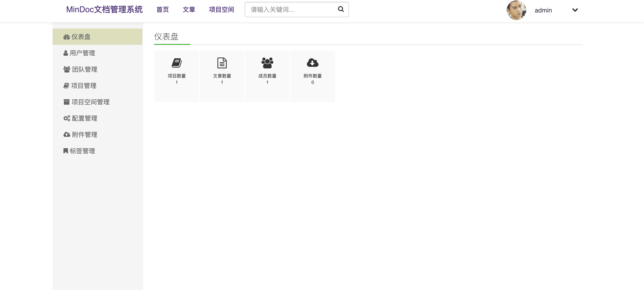Viewport: 644px width, 290px height.
Task: Click the dashboard gauge icon in sidebar
Action: 66,37
